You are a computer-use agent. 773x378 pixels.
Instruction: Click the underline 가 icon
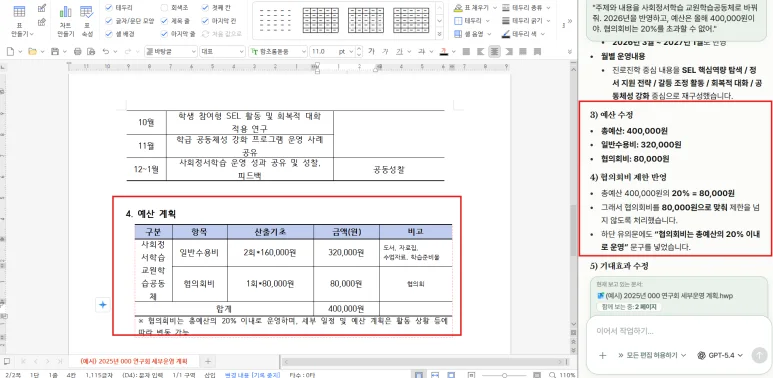pyautogui.click(x=399, y=51)
